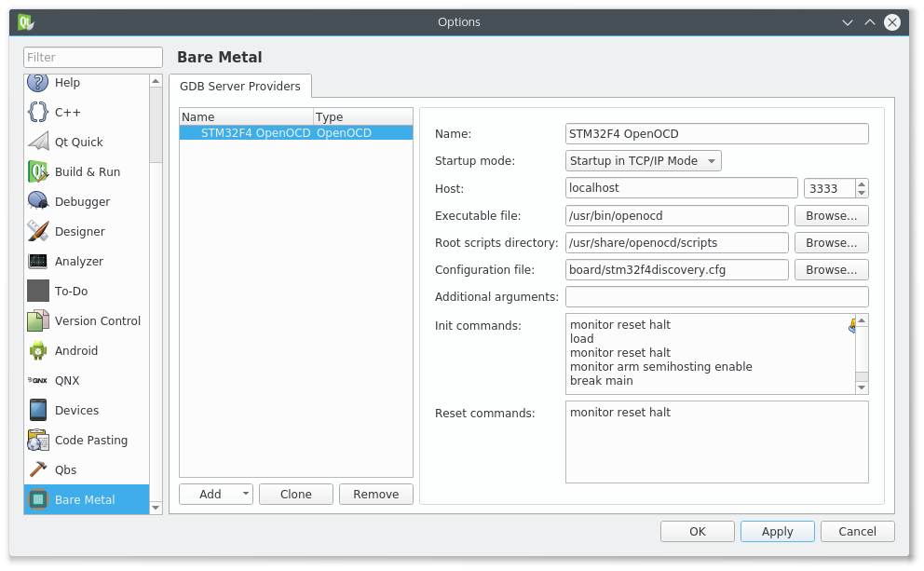The image size is (924, 571).
Task: Select the Android robot icon
Action: tap(37, 350)
